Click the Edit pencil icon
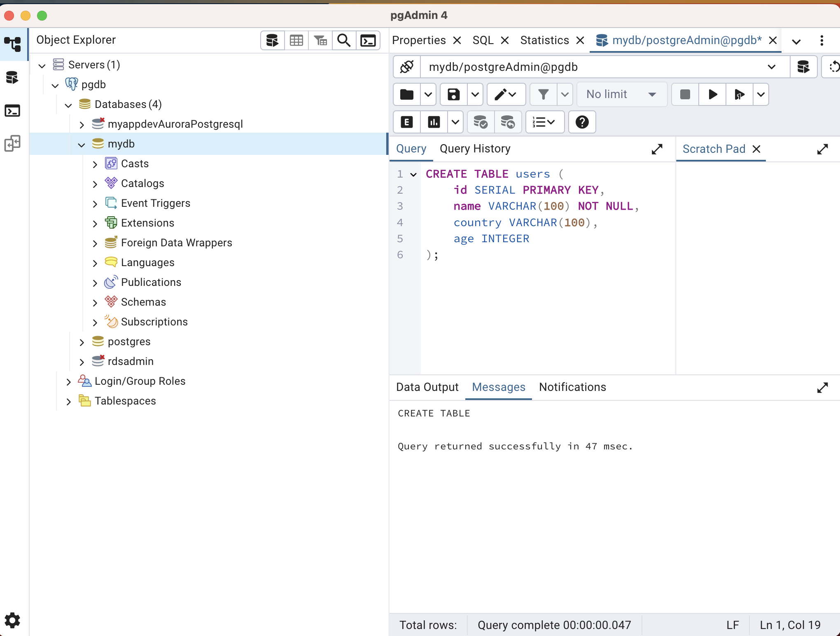Viewport: 840px width, 636px height. click(506, 95)
